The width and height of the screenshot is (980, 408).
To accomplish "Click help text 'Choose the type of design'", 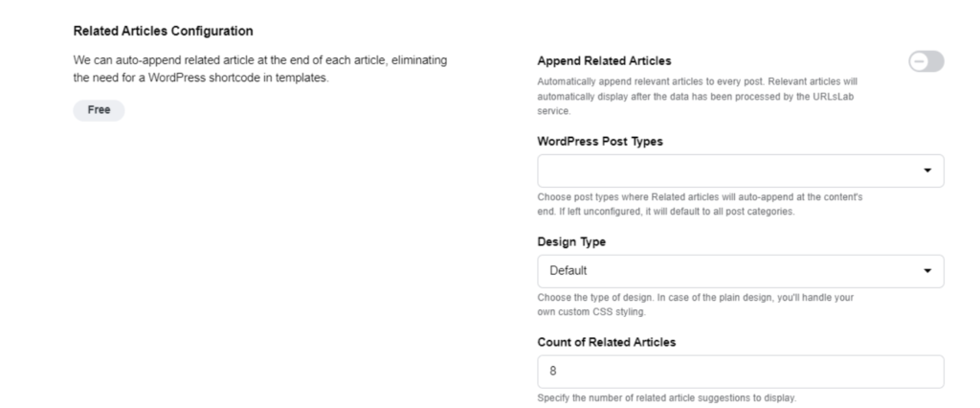I will 696,305.
